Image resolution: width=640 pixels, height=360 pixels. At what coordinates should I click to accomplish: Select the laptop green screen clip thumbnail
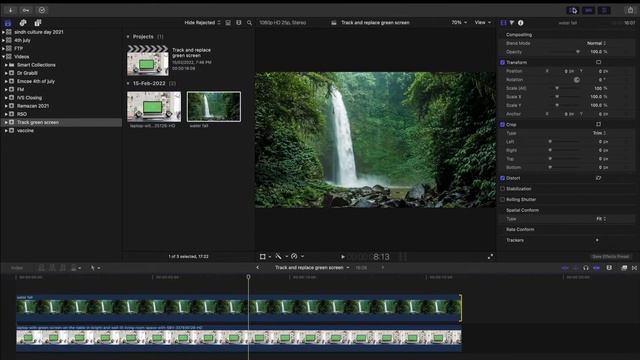pos(154,107)
